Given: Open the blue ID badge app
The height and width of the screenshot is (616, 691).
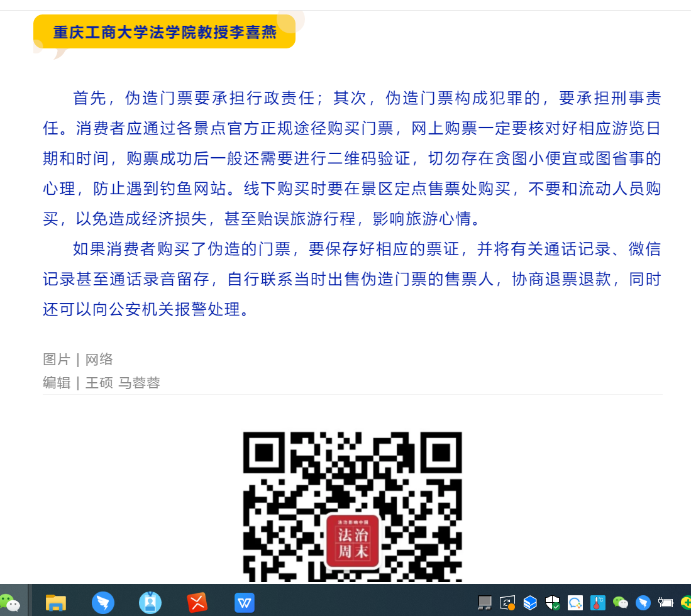Looking at the screenshot, I should pyautogui.click(x=150, y=603).
